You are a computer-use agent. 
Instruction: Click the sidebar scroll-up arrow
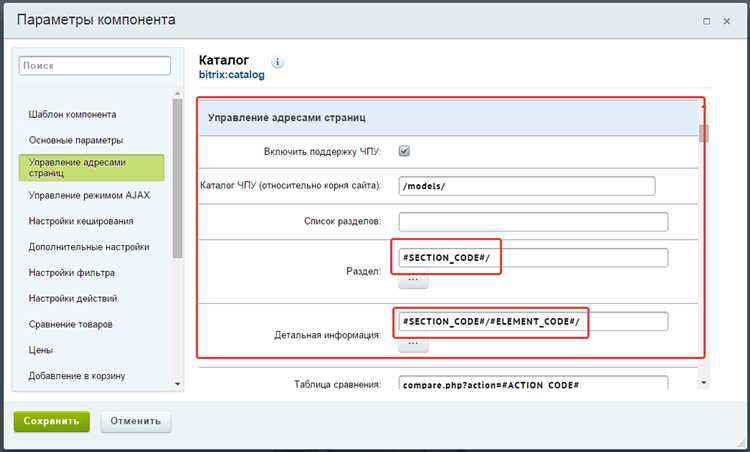tap(178, 94)
